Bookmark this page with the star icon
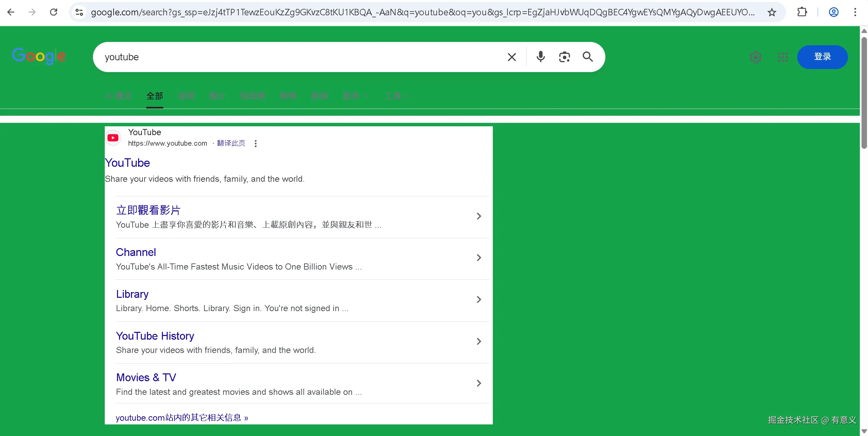Image resolution: width=868 pixels, height=436 pixels. click(x=772, y=13)
